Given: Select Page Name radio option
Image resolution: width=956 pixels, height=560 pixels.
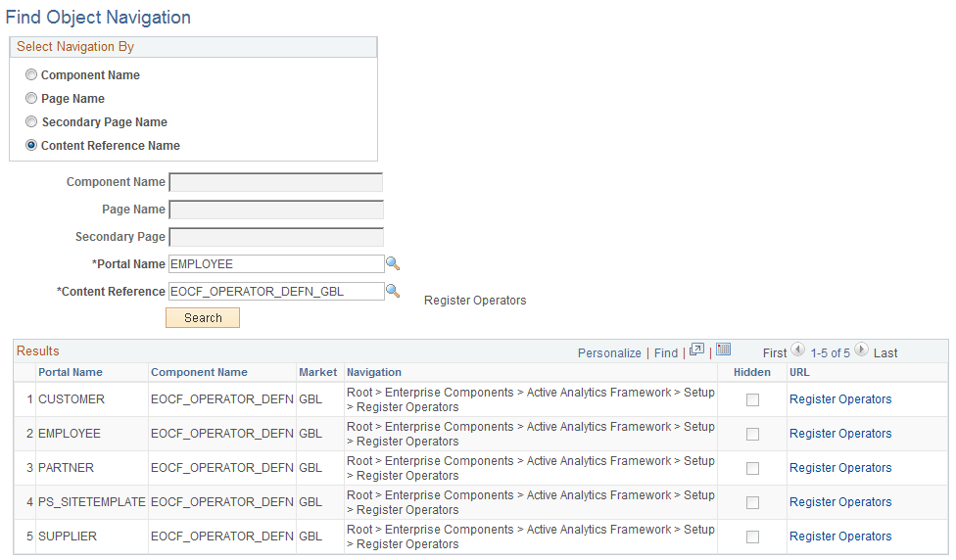Looking at the screenshot, I should pyautogui.click(x=31, y=98).
